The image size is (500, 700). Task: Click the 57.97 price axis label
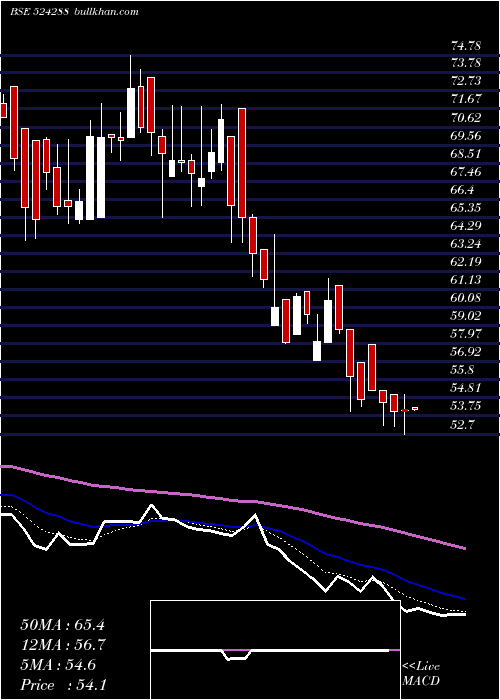(x=466, y=333)
